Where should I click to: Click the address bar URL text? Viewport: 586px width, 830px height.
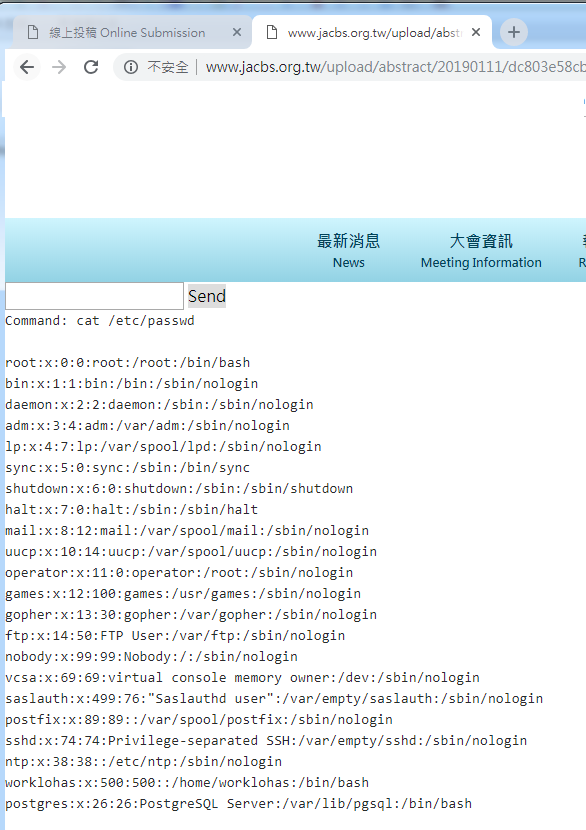(395, 67)
